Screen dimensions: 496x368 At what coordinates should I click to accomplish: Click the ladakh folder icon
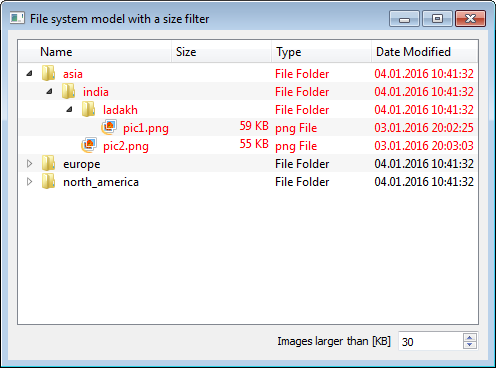[x=89, y=109]
